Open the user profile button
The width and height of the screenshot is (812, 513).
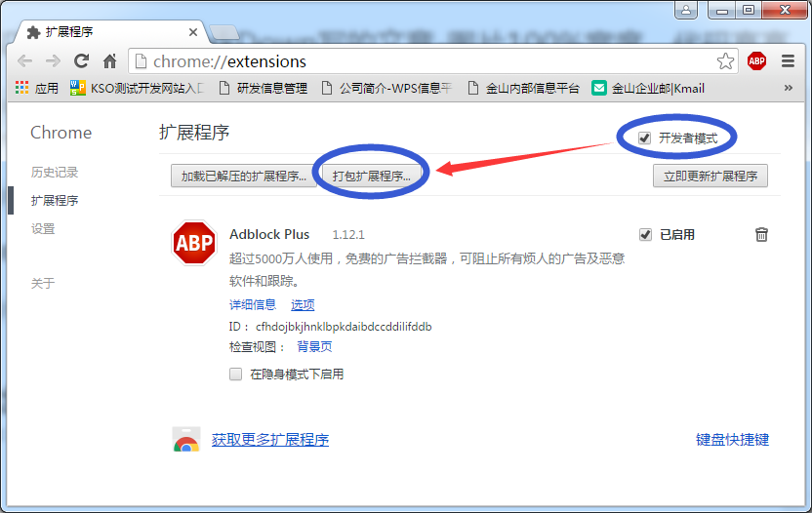click(686, 10)
